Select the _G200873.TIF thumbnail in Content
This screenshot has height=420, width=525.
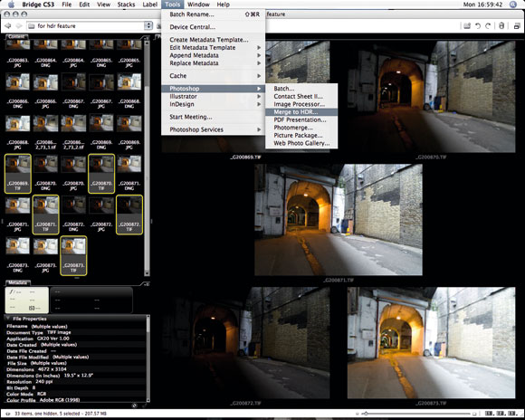tap(73, 255)
